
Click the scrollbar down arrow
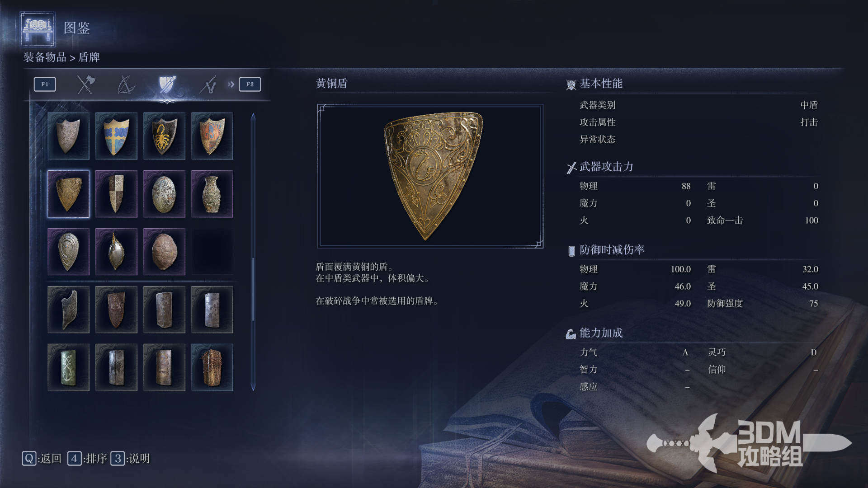click(253, 387)
